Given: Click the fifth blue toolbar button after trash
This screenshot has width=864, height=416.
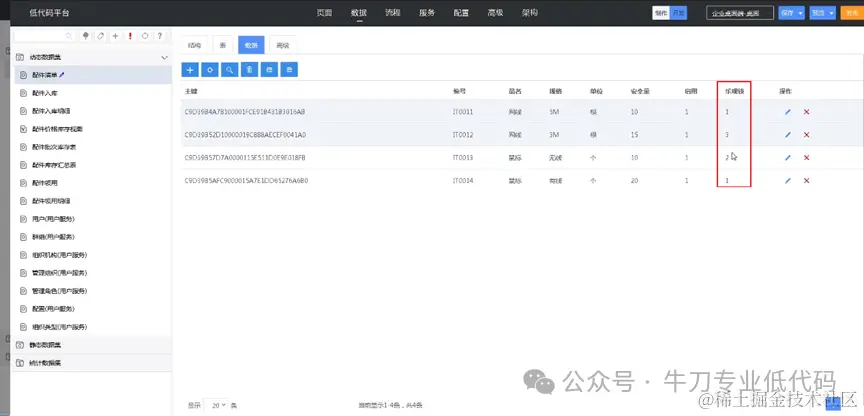Looking at the screenshot, I should pyautogui.click(x=269, y=69).
